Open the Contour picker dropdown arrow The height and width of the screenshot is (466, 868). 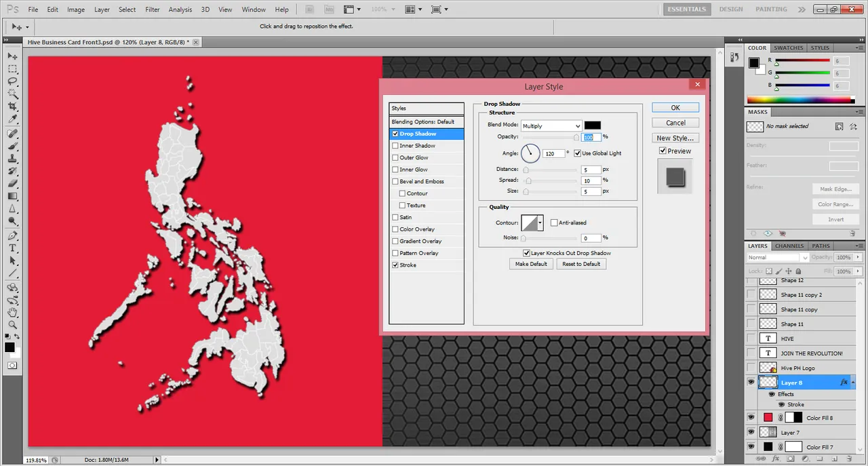540,222
